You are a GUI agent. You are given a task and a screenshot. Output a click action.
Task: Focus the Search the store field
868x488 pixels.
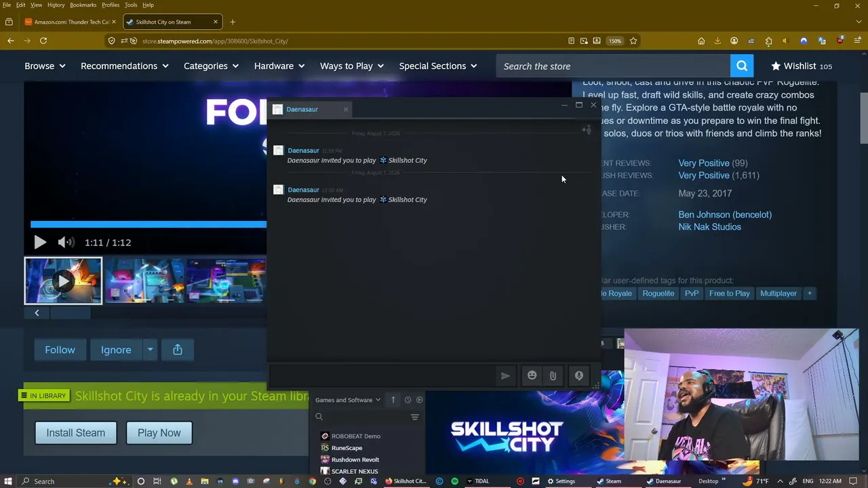[x=614, y=66]
